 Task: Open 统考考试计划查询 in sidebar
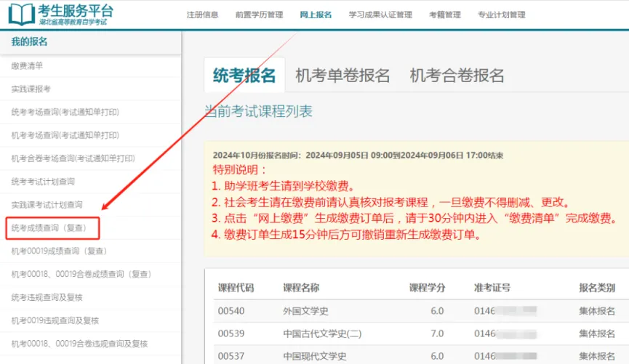pos(43,182)
